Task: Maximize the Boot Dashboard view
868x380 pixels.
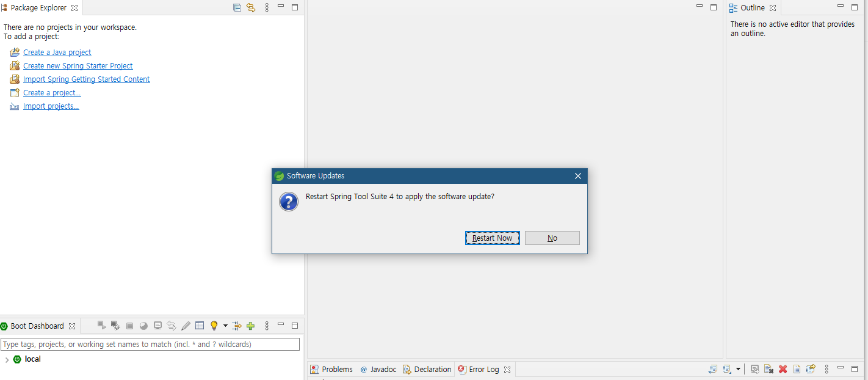Action: coord(295,326)
